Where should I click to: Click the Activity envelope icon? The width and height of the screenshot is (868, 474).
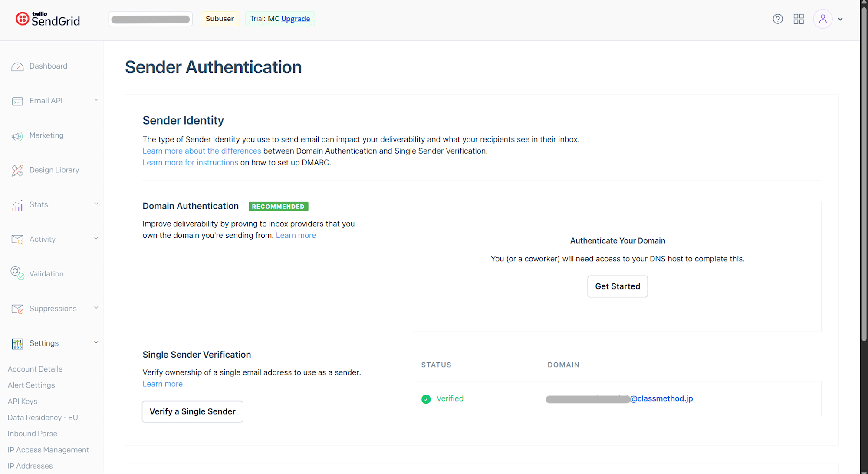pyautogui.click(x=17, y=240)
